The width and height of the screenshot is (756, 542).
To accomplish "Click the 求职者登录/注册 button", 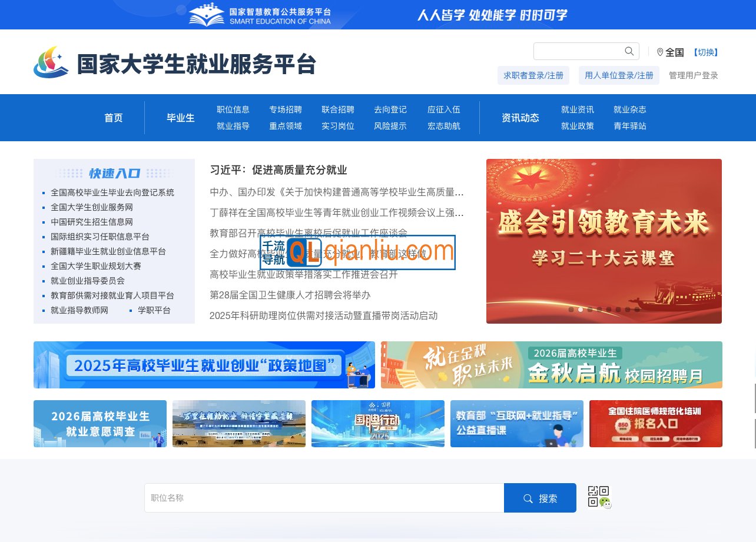I will tap(533, 75).
